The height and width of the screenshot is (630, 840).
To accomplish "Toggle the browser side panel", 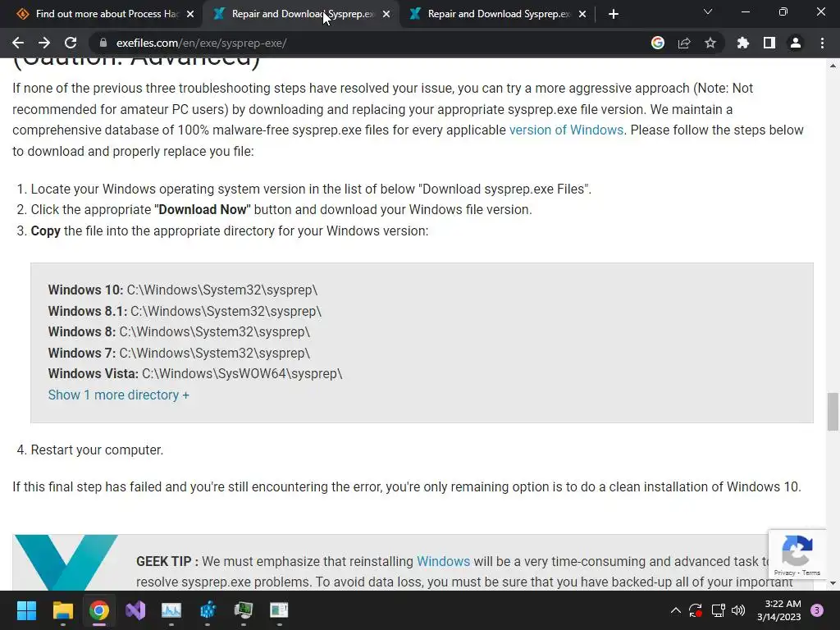I will 769,43.
